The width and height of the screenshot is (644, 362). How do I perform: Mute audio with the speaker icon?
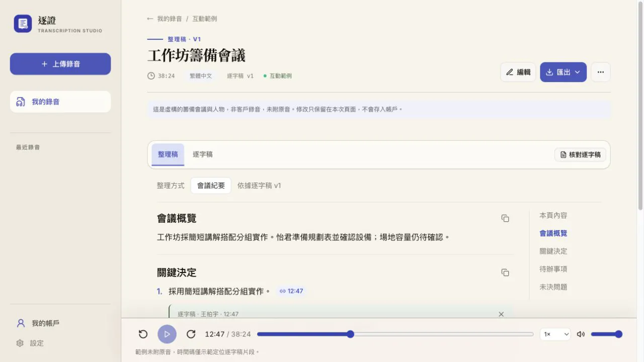pos(581,334)
